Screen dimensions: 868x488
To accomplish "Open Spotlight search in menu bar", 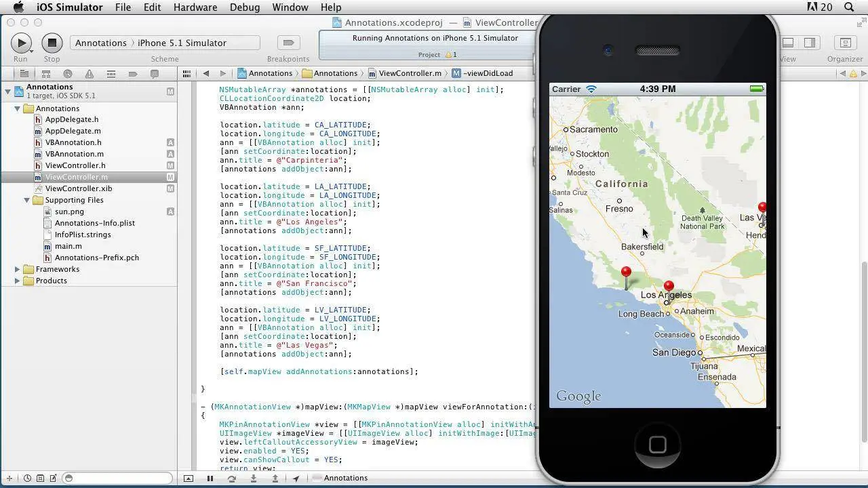I will pos(849,7).
